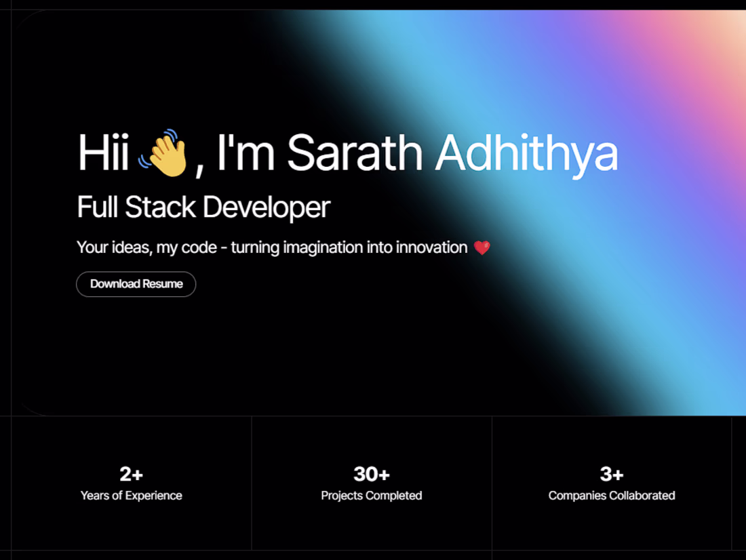Select the 'Full Stack Developer' subtitle
This screenshot has width=746, height=560.
(x=203, y=207)
